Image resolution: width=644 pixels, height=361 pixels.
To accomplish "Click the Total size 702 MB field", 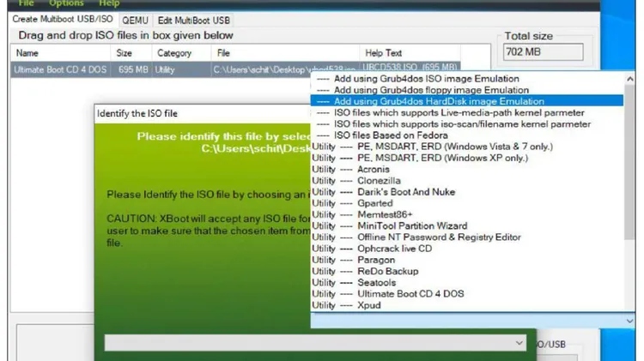I will coord(543,52).
